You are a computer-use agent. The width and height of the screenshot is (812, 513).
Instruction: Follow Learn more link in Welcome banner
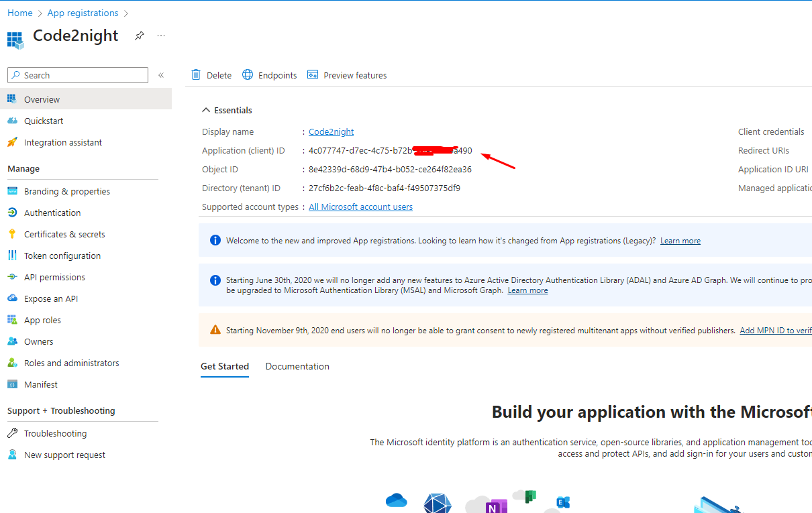[x=680, y=241]
